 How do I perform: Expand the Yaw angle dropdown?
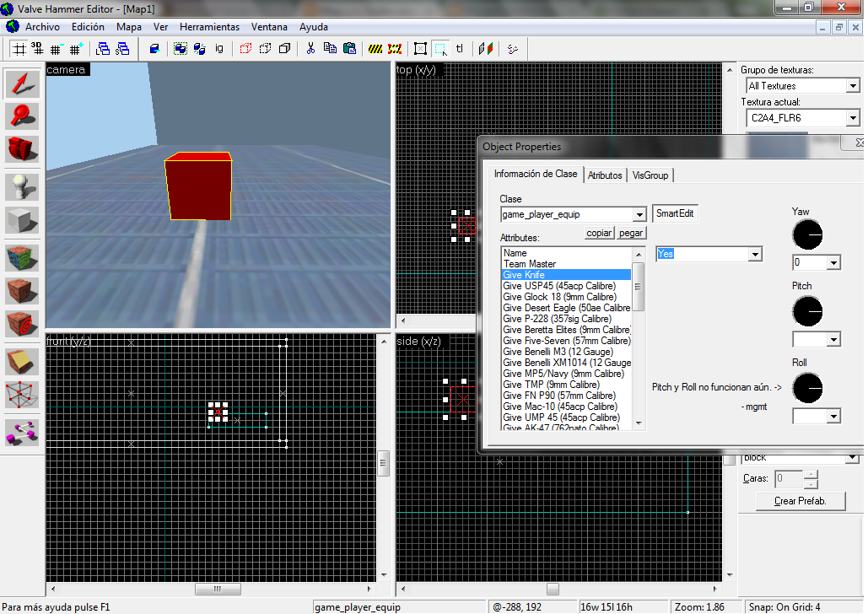(833, 262)
